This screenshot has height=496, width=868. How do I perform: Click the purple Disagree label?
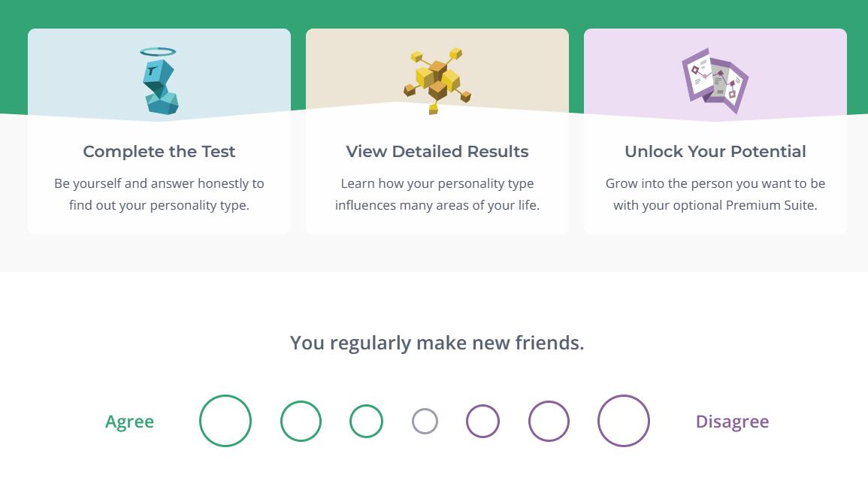point(732,422)
